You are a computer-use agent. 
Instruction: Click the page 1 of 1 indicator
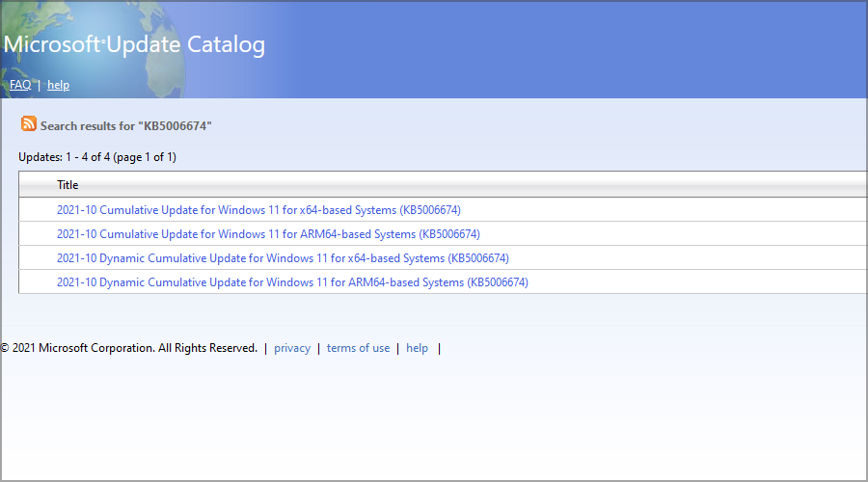(145, 157)
